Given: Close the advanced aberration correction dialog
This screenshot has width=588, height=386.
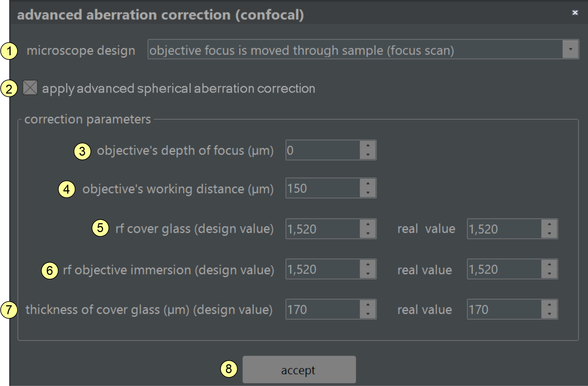Looking at the screenshot, I should coord(575,13).
